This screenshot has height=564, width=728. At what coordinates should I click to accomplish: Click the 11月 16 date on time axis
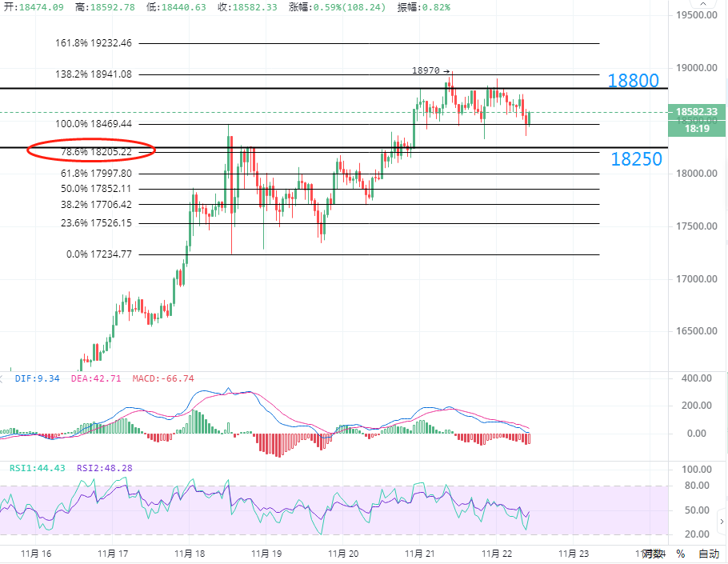[36, 554]
